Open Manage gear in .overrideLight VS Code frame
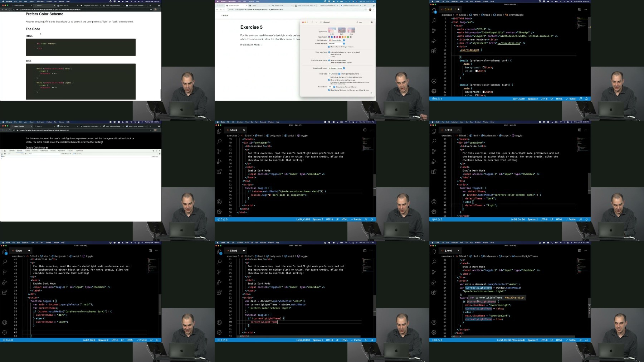This screenshot has height=362, width=644. [434, 91]
